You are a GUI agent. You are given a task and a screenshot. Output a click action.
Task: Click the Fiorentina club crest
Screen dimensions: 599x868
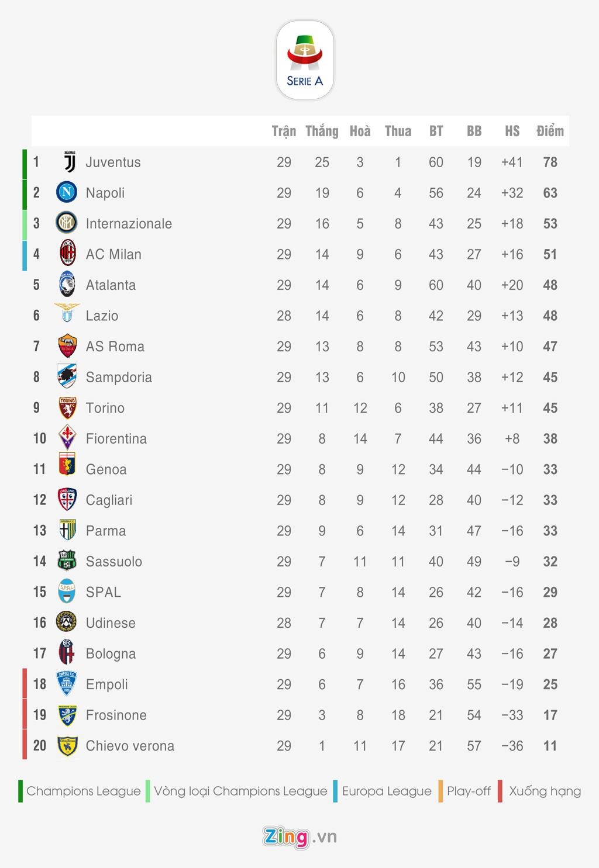pos(67,438)
